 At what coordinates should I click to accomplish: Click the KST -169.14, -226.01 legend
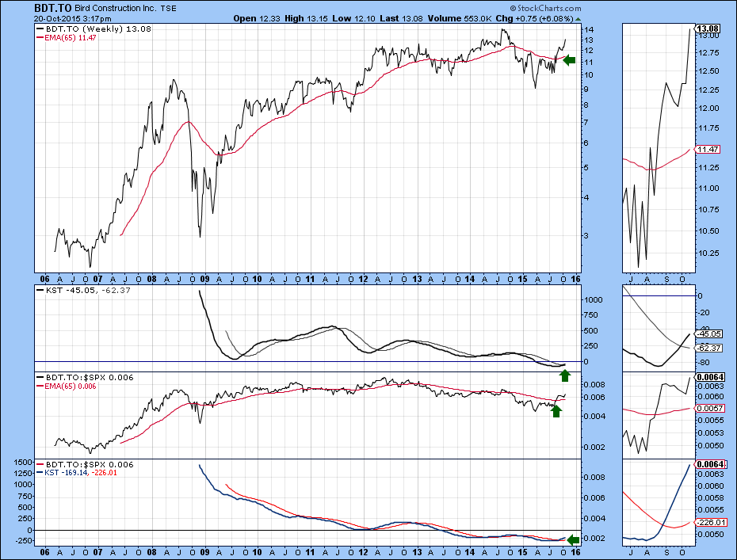pos(77,473)
